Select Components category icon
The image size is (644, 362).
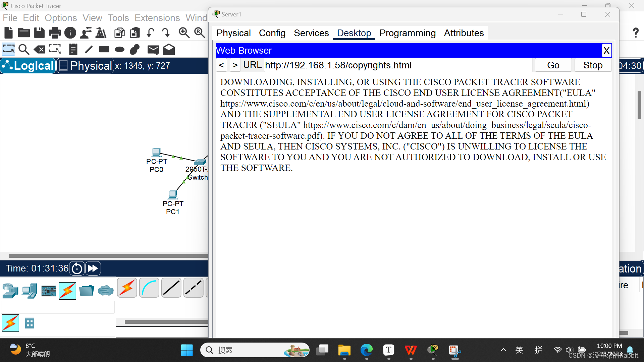(x=49, y=291)
